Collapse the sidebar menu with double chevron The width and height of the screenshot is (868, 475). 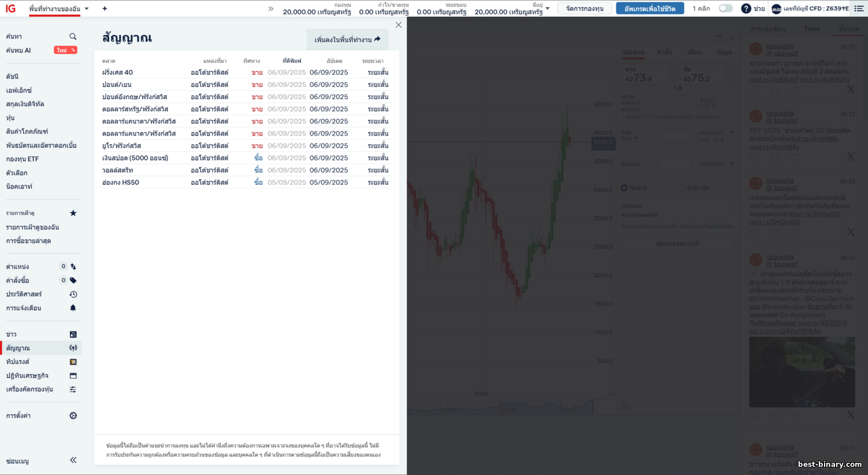[x=73, y=461]
